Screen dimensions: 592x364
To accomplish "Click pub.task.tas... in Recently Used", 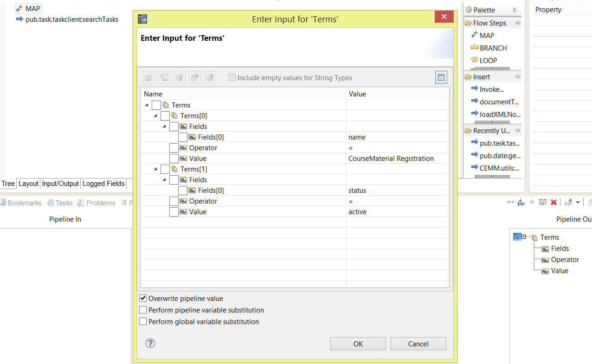I will pyautogui.click(x=495, y=143).
